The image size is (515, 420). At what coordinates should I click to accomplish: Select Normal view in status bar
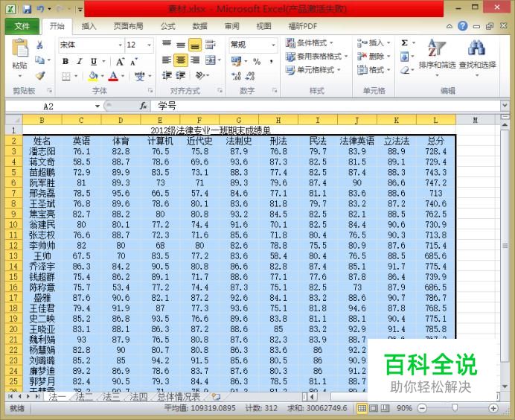coord(362,409)
